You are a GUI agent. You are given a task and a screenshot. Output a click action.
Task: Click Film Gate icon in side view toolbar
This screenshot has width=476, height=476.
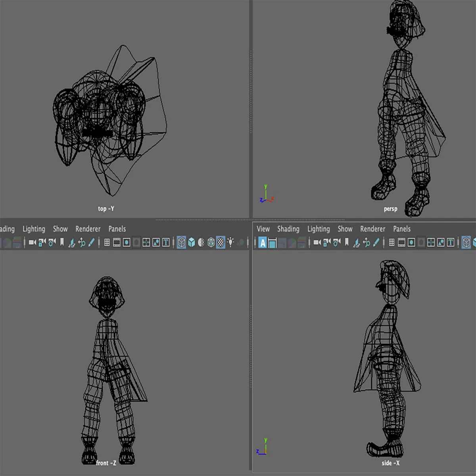click(x=401, y=242)
